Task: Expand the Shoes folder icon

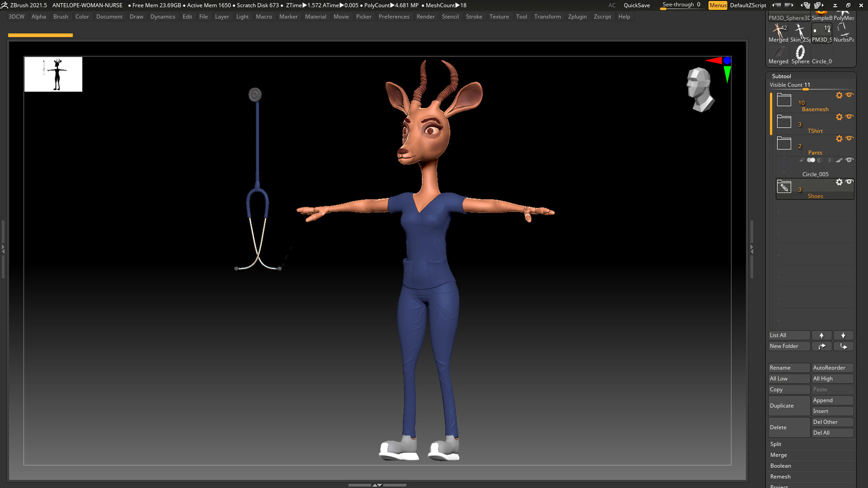Action: [x=784, y=186]
